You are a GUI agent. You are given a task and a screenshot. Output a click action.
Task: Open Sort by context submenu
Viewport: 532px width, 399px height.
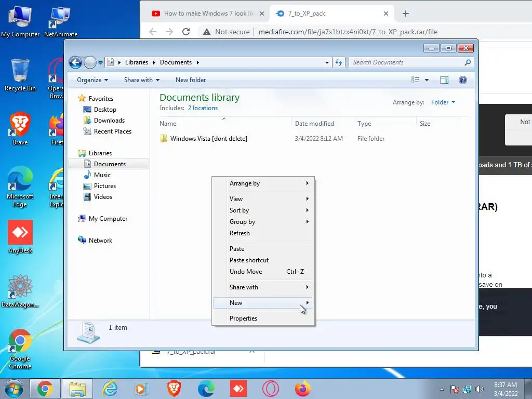pos(263,210)
